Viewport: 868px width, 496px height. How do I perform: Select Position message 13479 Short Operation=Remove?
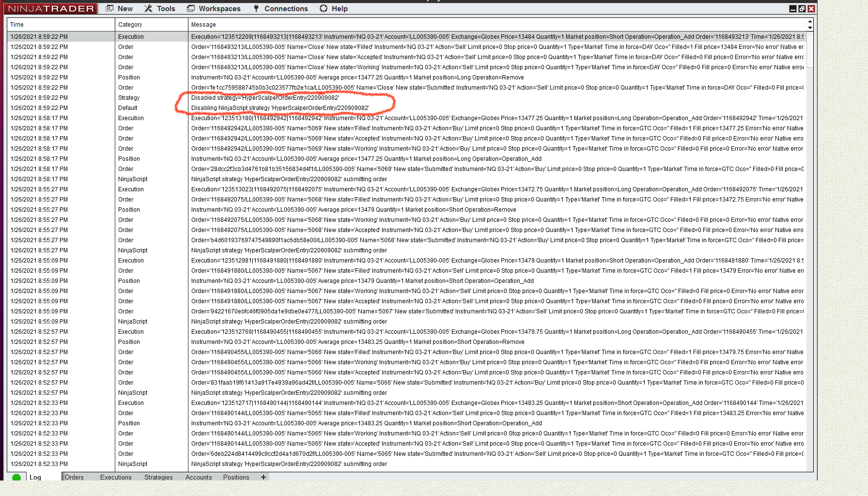coord(354,210)
